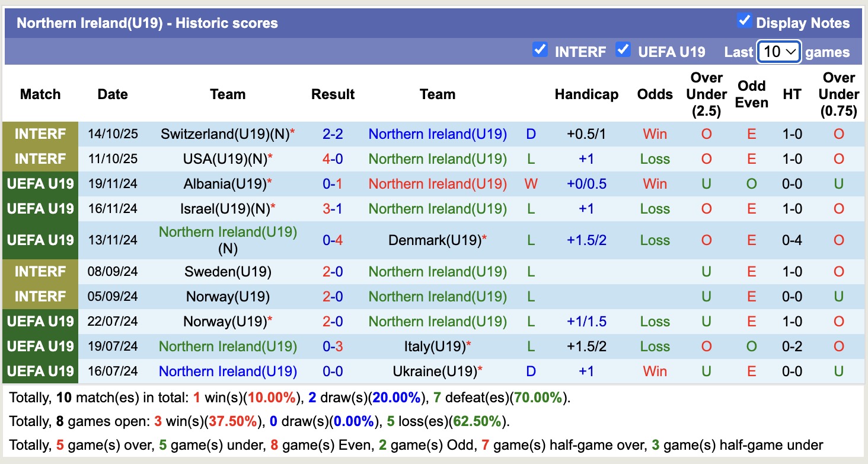Open the Albania(U19) team link

tap(224, 184)
